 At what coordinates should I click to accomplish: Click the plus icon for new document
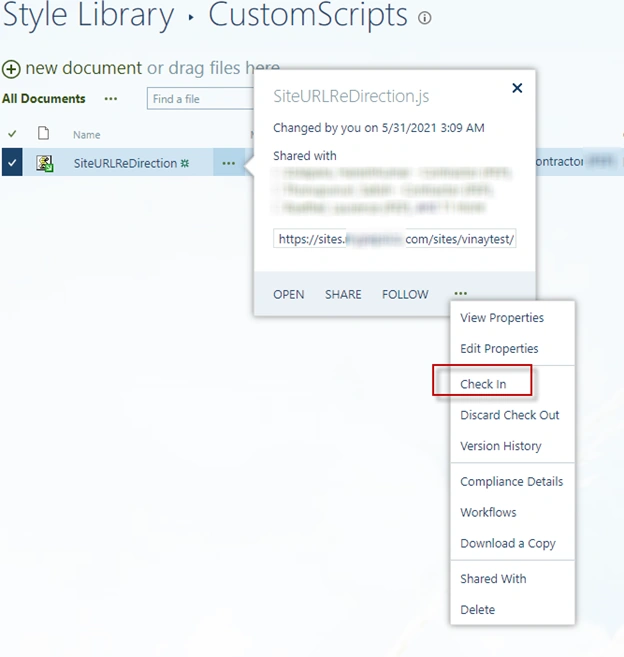(x=11, y=69)
